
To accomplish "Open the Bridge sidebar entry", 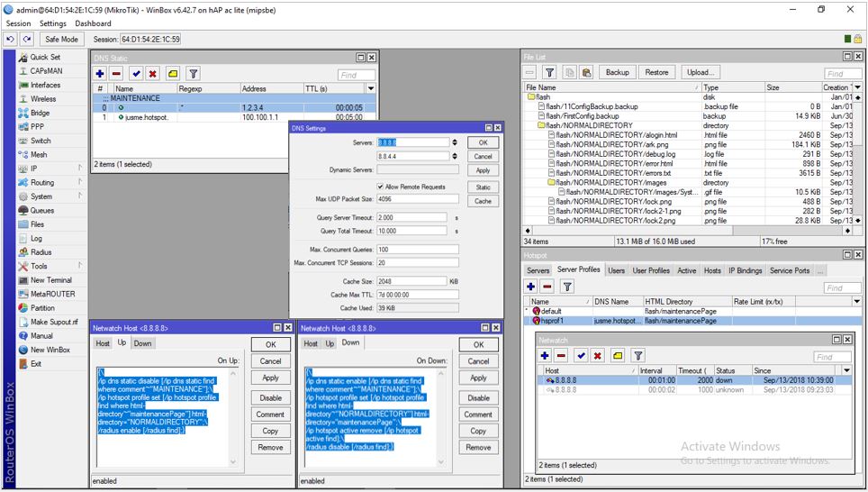I will [x=40, y=113].
